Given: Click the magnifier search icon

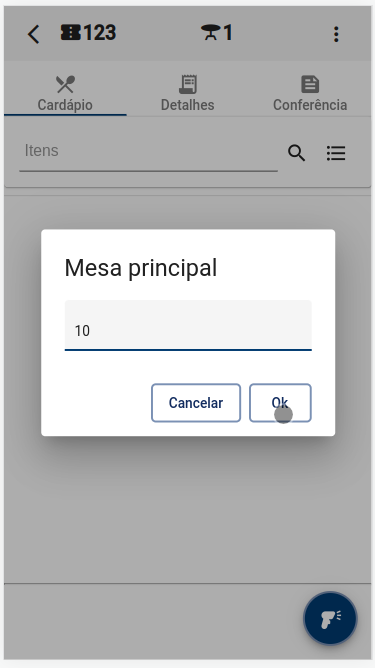Looking at the screenshot, I should [x=296, y=153].
